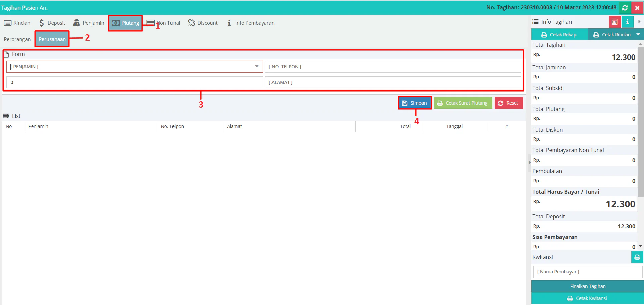Screen dimensions: 644x305
Task: Click the Total Harus Bayar / Tunai label
Action: point(565,192)
